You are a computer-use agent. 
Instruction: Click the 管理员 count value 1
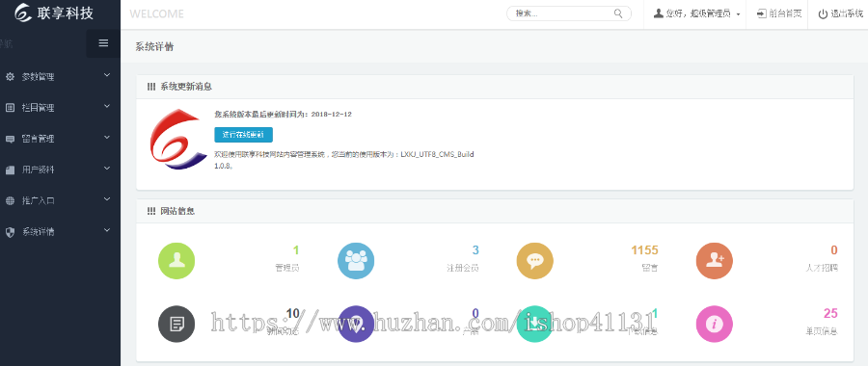(296, 250)
